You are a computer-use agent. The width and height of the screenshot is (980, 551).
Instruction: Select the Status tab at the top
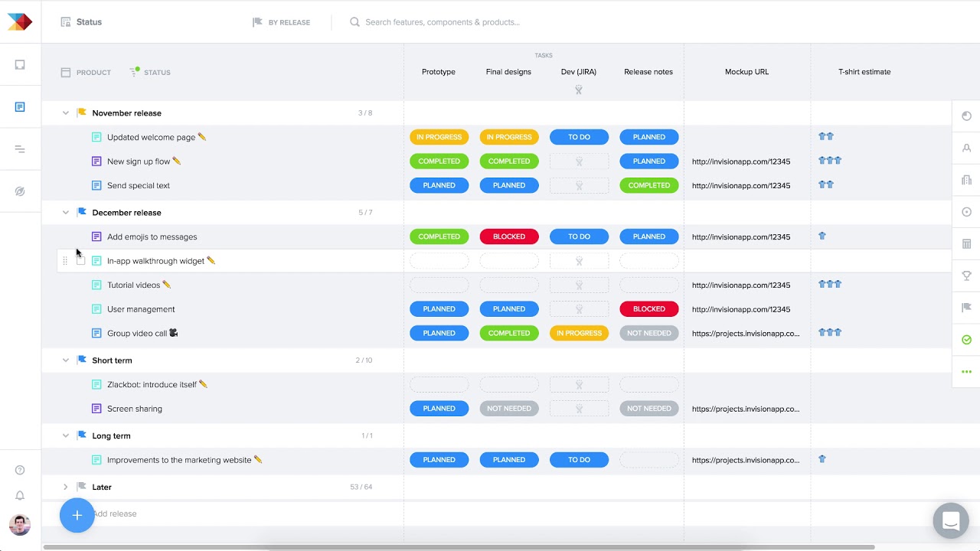(x=80, y=22)
